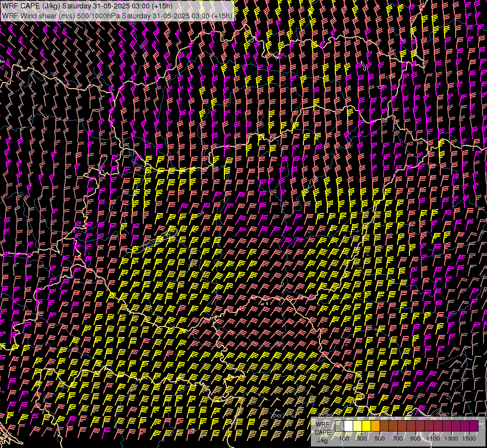487x448 pixels.
Task: Click the legend value 1500
Action: pos(469,439)
